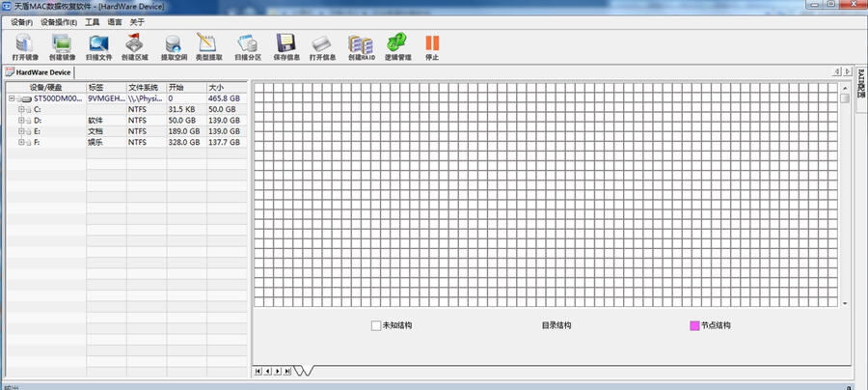The width and height of the screenshot is (868, 390).
Task: Click the 标签 column header
Action: coord(106,88)
